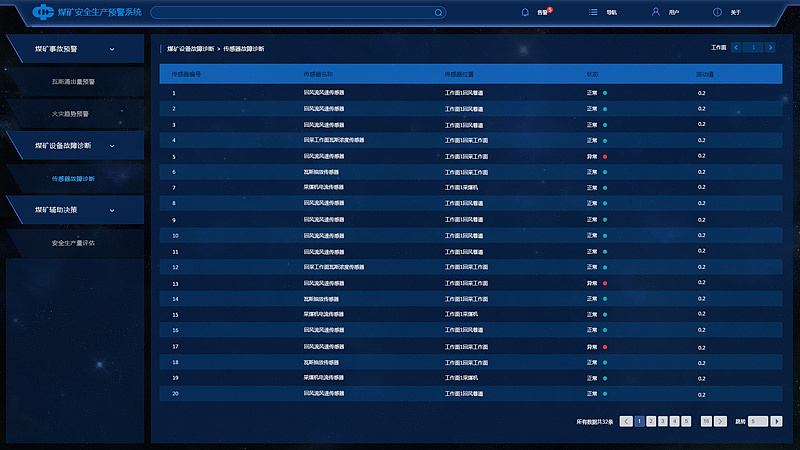Click sensor location in row 7
This screenshot has height=450, width=800.
(x=462, y=188)
